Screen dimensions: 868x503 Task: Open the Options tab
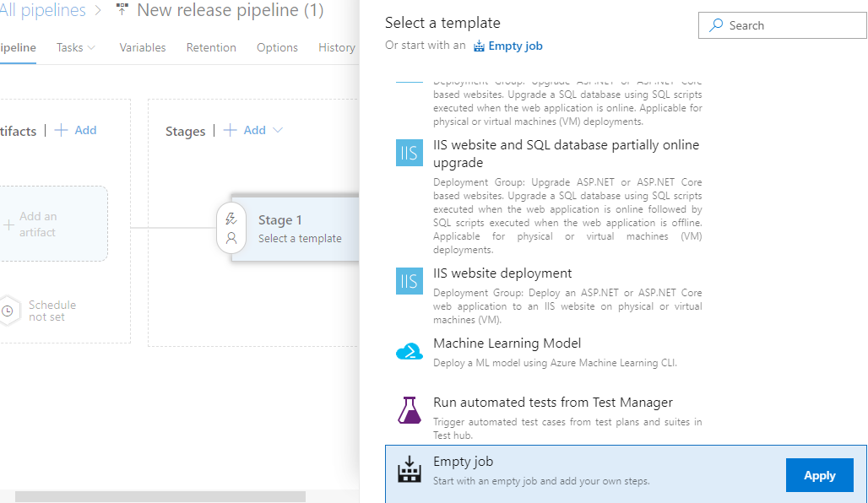(x=277, y=47)
